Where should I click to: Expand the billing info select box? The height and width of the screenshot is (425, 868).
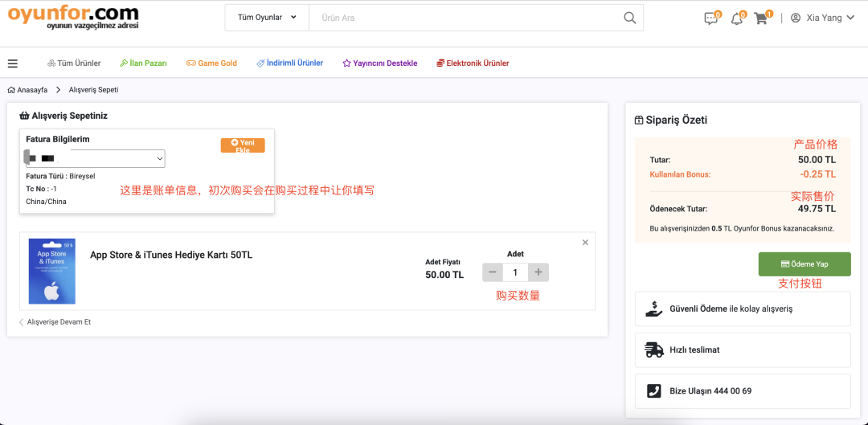95,159
